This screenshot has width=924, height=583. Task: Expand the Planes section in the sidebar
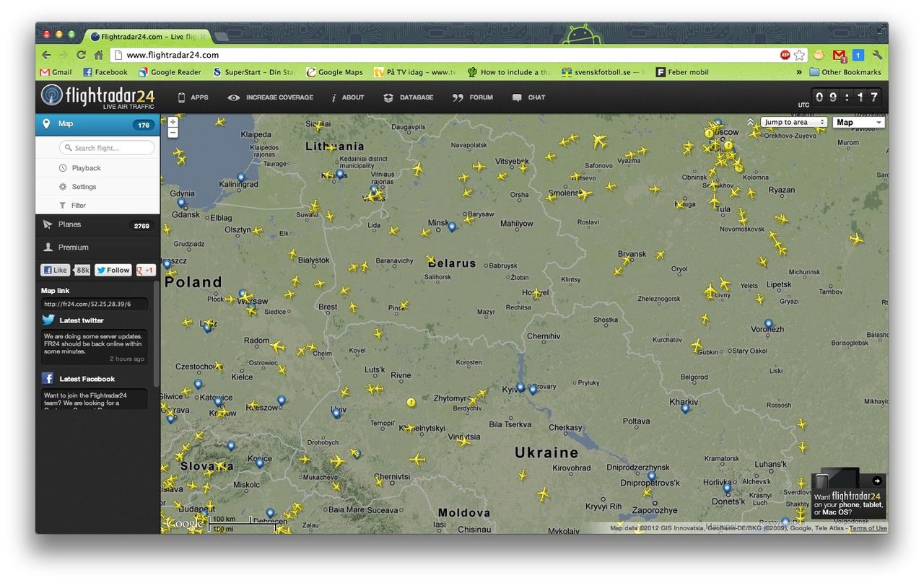[x=97, y=225]
